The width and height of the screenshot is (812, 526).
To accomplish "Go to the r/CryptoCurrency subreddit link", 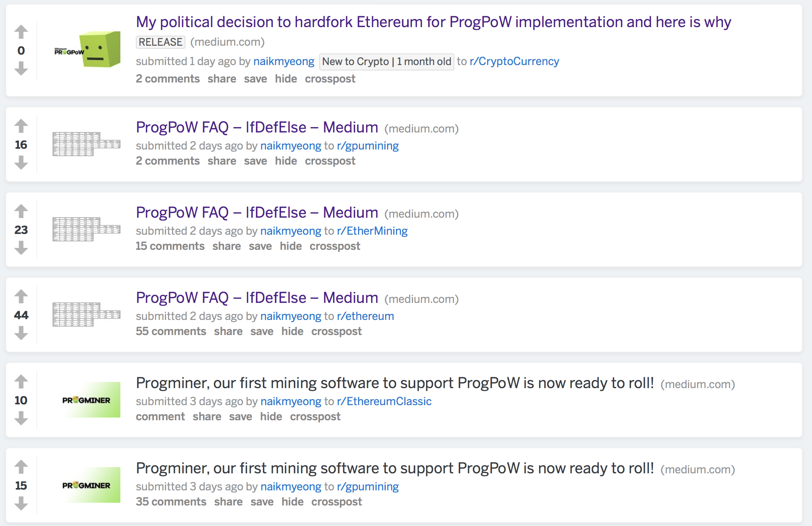I will click(514, 61).
